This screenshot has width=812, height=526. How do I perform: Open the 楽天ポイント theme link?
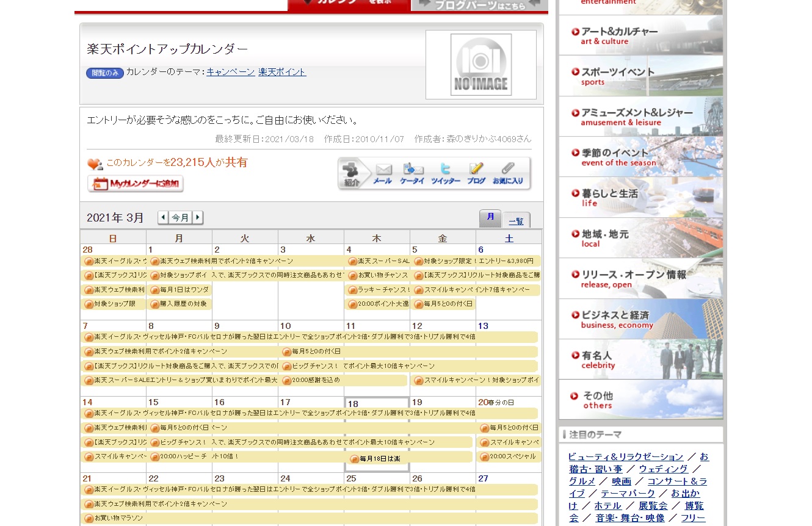pyautogui.click(x=282, y=72)
